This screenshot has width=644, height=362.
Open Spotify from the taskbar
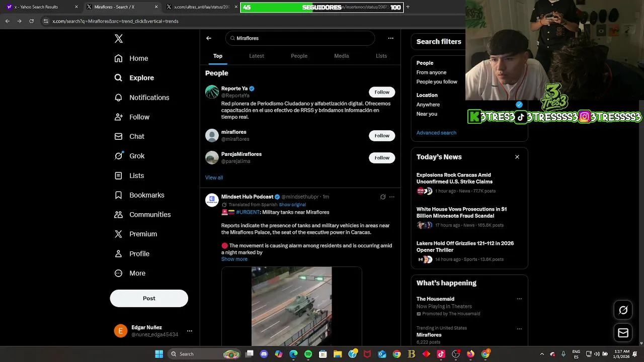pyautogui.click(x=308, y=354)
